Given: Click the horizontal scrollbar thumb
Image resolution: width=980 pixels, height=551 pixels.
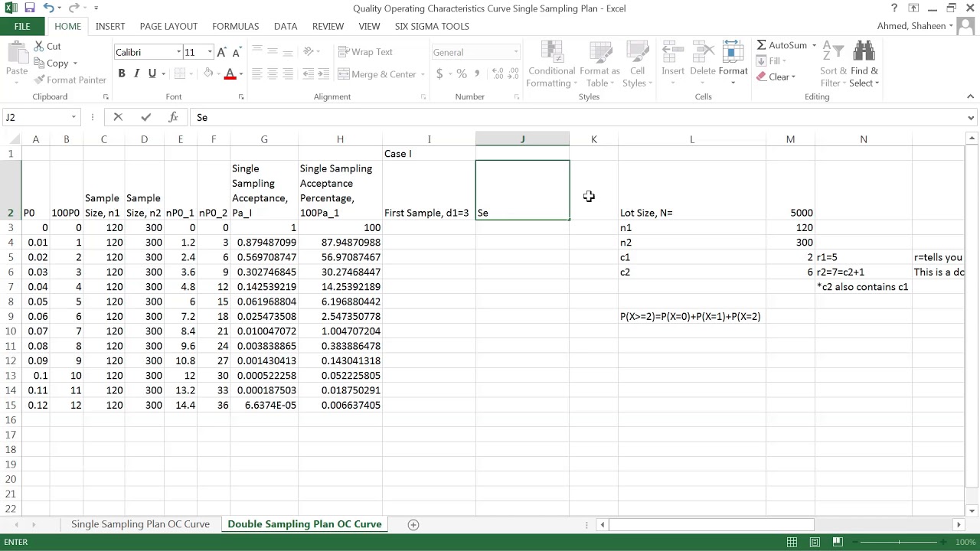Looking at the screenshot, I should click(710, 524).
